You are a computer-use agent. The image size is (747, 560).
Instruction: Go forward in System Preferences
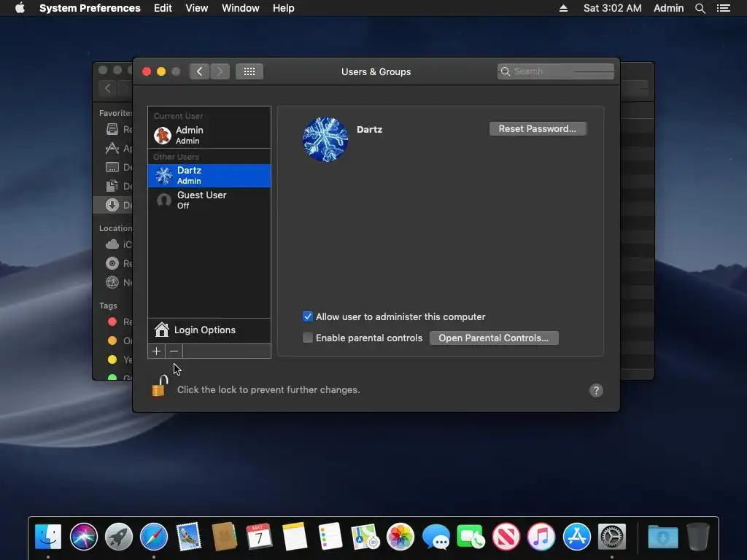click(x=220, y=71)
